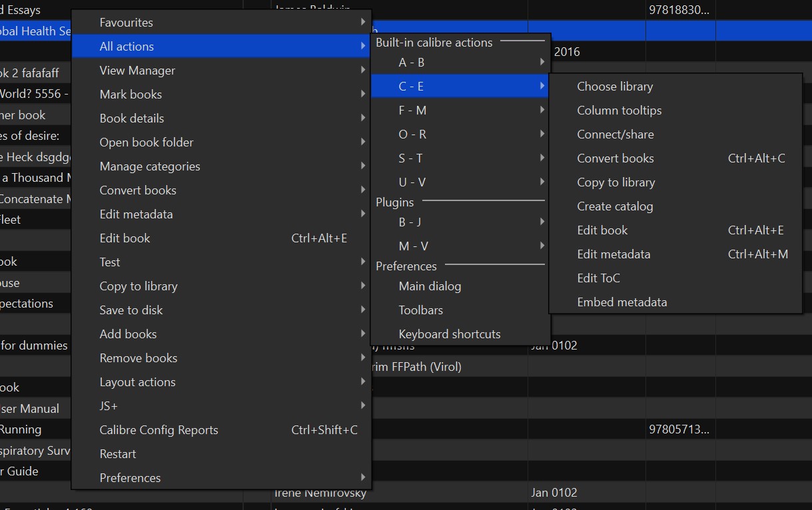Select Connect/share action
The width and height of the screenshot is (812, 510).
(615, 134)
